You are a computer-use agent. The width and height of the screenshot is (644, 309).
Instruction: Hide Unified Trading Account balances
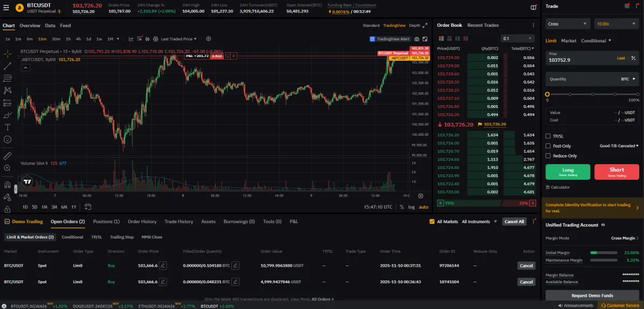point(603,225)
